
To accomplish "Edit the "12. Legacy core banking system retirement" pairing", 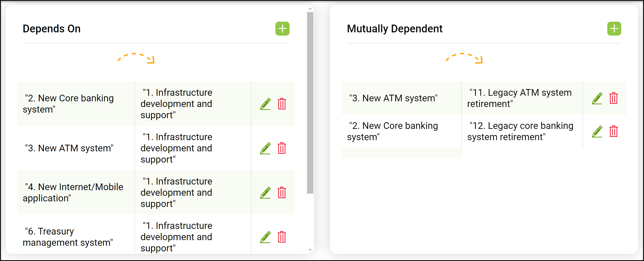I will [x=597, y=131].
